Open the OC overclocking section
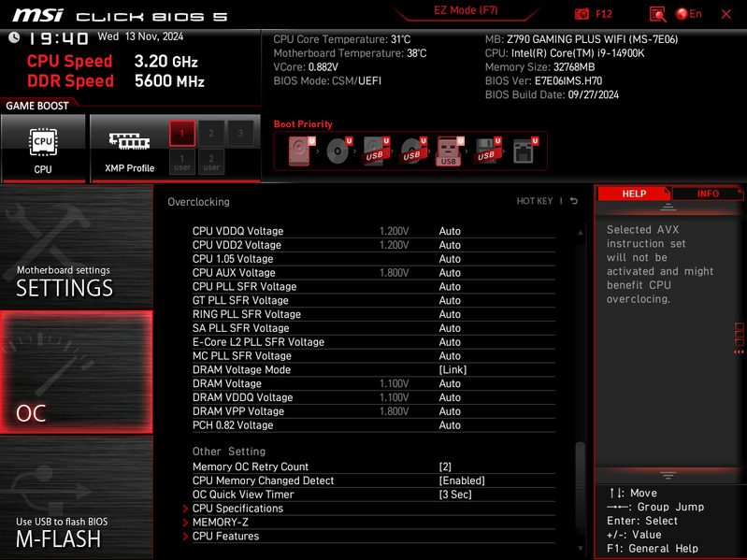The height and width of the screenshot is (560, 747). pyautogui.click(x=77, y=372)
